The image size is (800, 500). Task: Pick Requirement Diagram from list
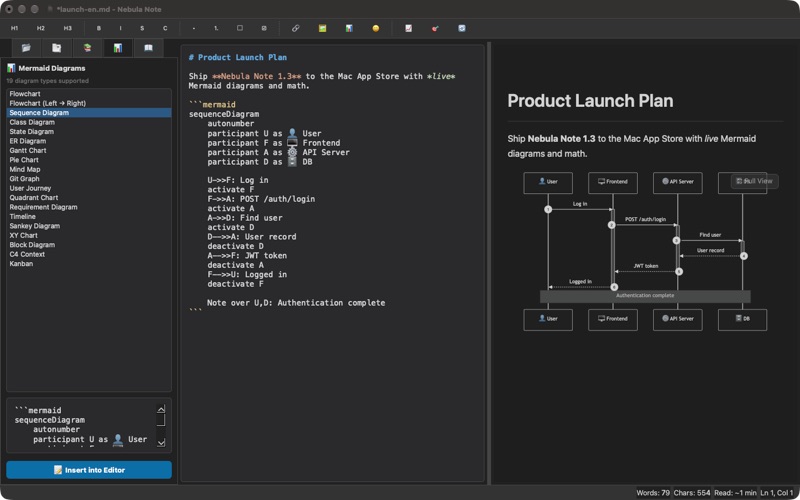pos(89,207)
